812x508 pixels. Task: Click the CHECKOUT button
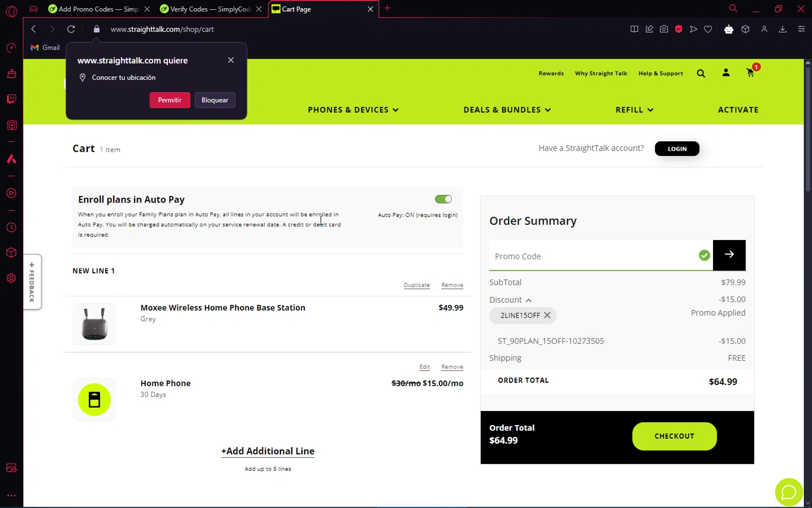pos(674,436)
